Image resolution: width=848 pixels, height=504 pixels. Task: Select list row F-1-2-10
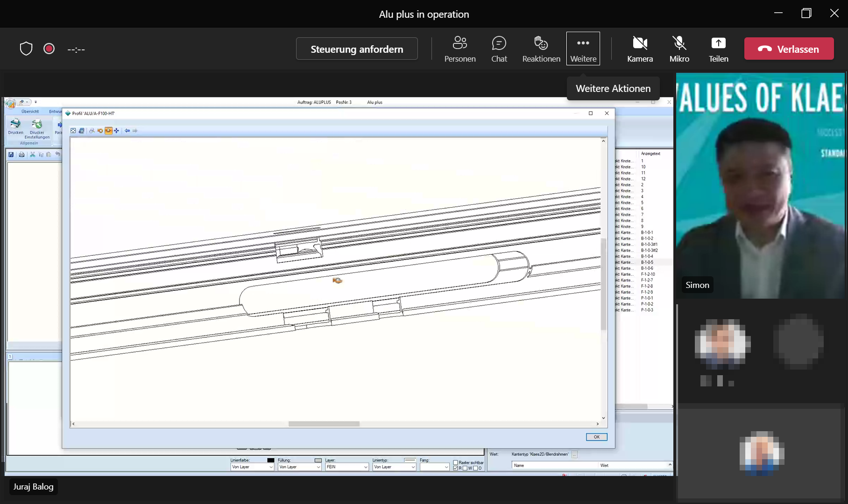(643, 274)
